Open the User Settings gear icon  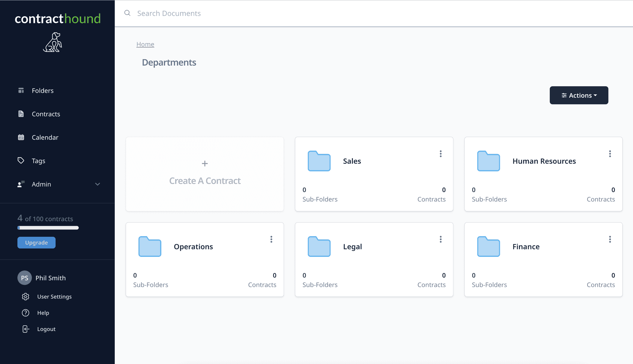tap(26, 296)
